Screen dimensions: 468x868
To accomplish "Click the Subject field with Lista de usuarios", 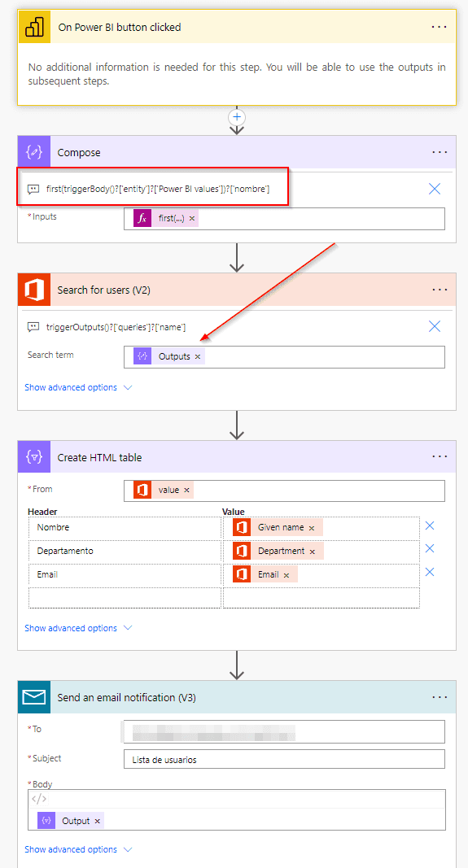I will click(x=284, y=760).
